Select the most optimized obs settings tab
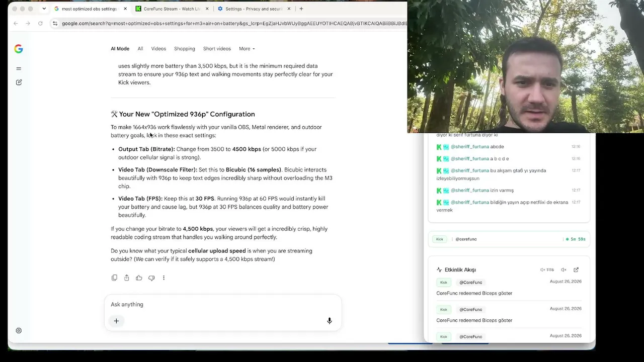This screenshot has width=644, height=362. (x=90, y=9)
